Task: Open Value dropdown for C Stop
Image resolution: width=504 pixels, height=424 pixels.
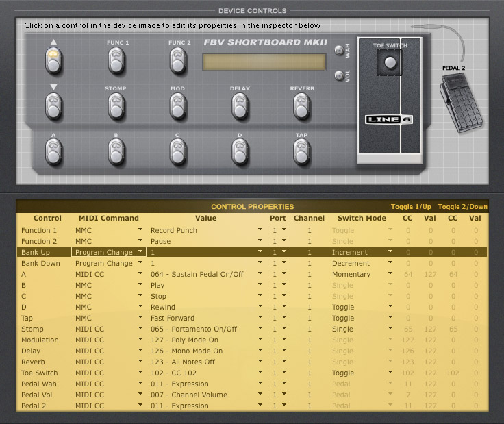Action: (x=260, y=295)
